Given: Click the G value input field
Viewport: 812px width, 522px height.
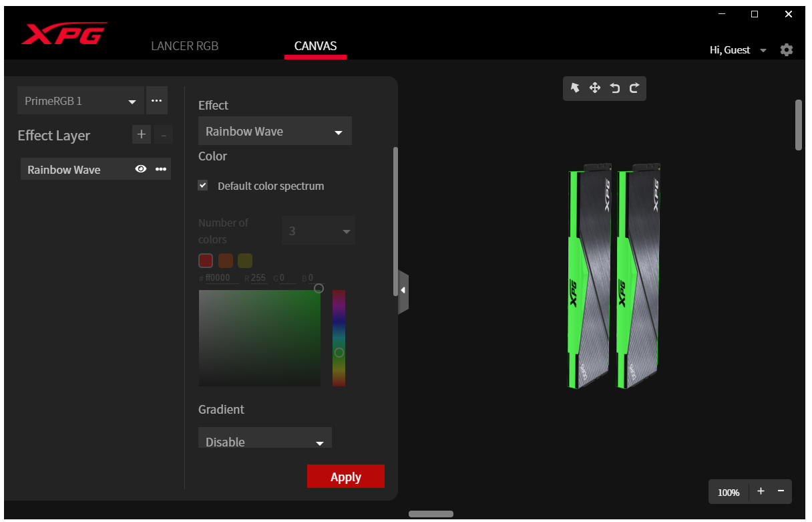Looking at the screenshot, I should coord(288,278).
